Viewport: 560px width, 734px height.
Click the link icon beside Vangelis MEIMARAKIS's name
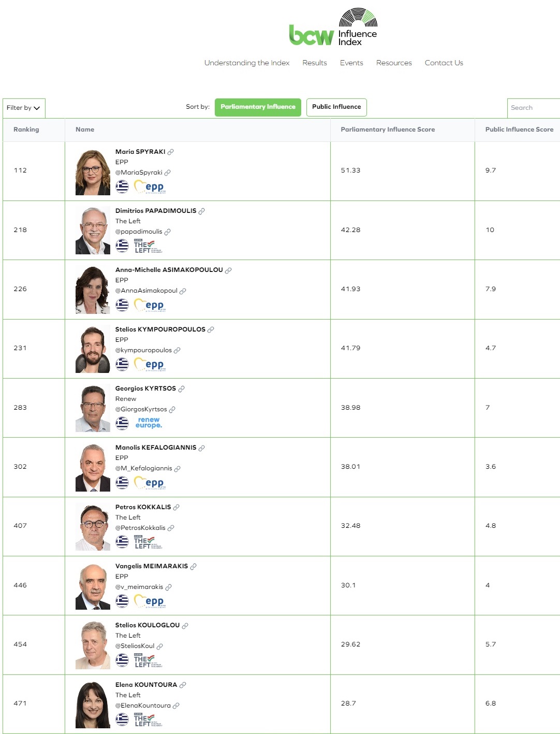pos(193,566)
